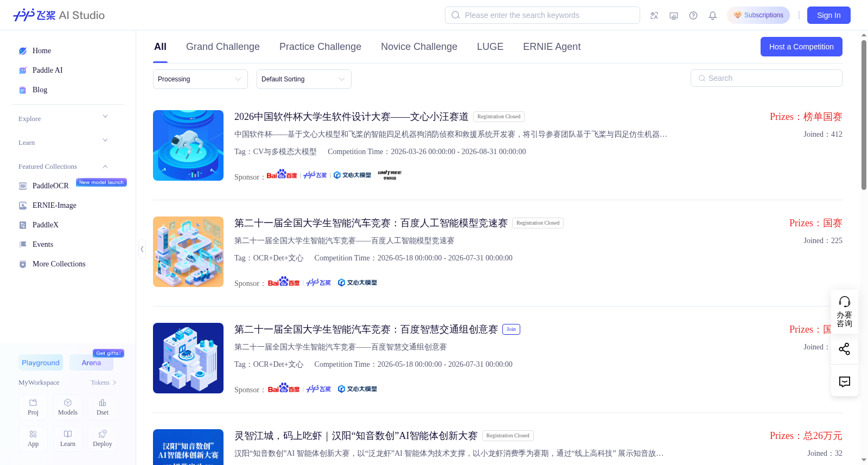The width and height of the screenshot is (868, 465).
Task: Open the Learn workspace shortcut
Action: [x=68, y=439]
